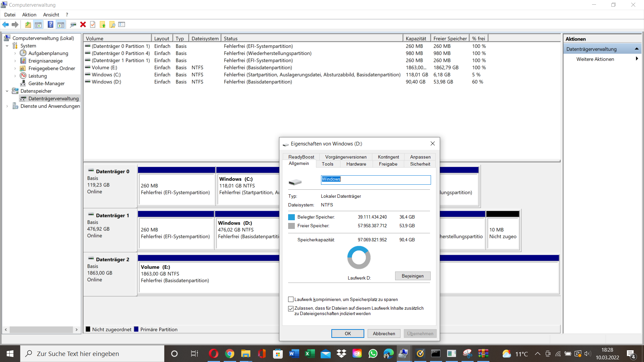
Task: Click the folder with magnifier icon
Action: [x=112, y=24]
